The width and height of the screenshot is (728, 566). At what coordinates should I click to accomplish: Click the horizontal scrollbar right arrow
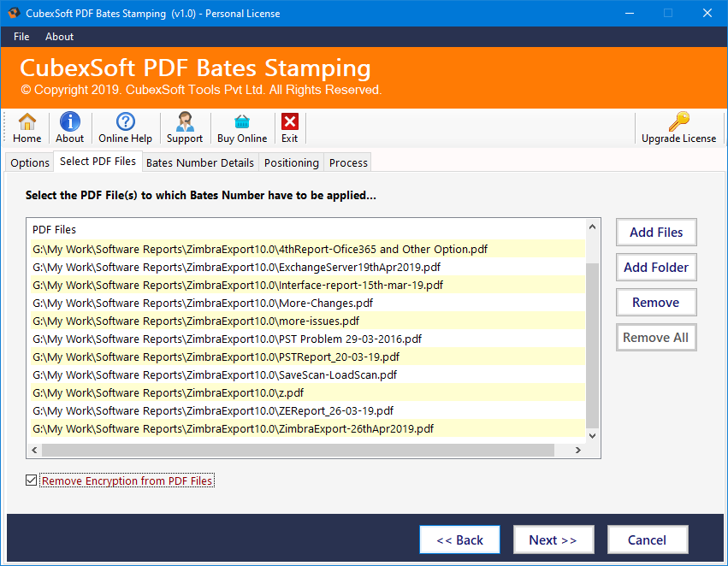(578, 450)
